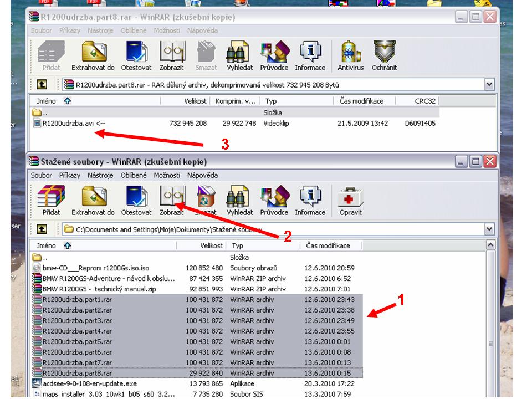
Task: Click Otestovat in the Stažené soubory window
Action: (x=136, y=201)
